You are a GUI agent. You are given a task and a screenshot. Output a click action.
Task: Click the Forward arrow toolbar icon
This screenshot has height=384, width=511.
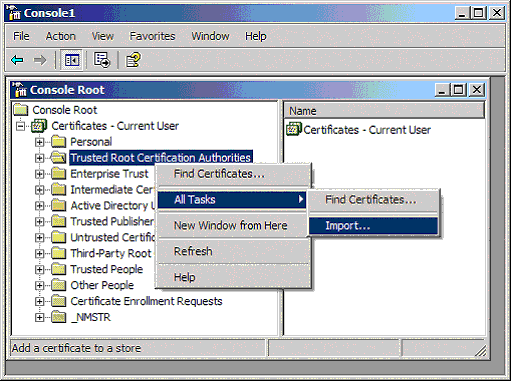[40, 60]
